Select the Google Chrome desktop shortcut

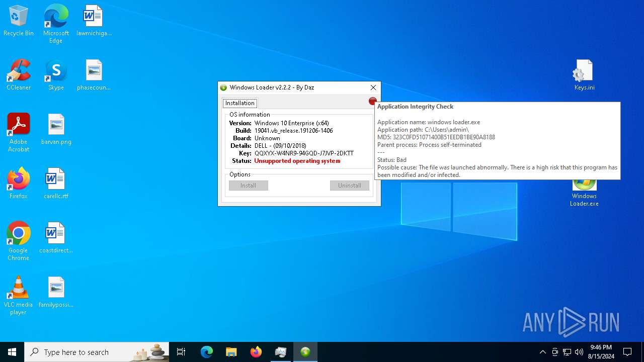tap(19, 241)
